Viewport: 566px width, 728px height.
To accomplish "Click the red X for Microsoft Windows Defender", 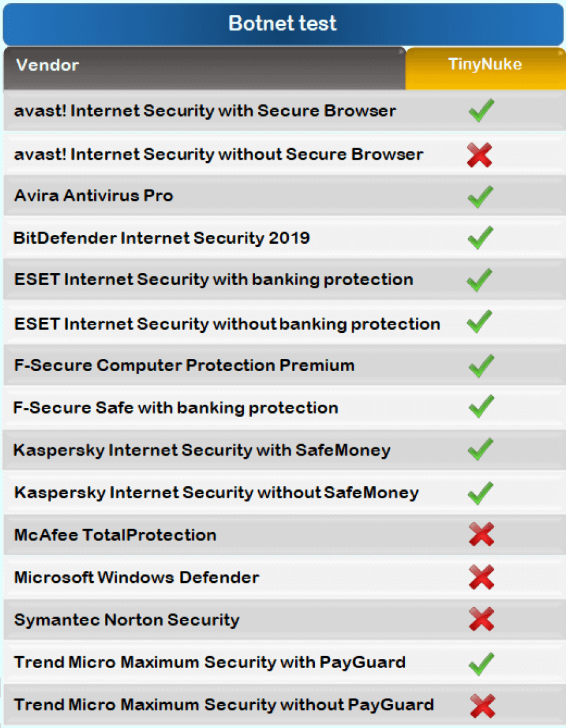I will click(481, 578).
